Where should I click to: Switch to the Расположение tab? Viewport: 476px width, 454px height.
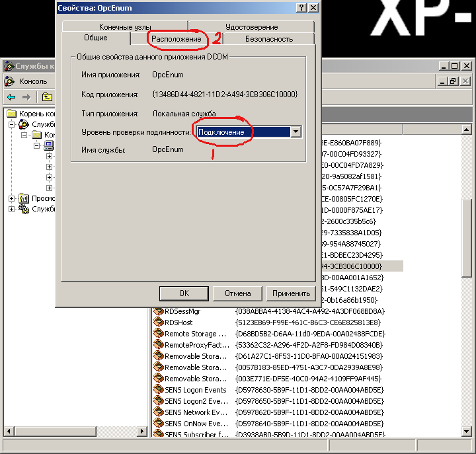[176, 39]
